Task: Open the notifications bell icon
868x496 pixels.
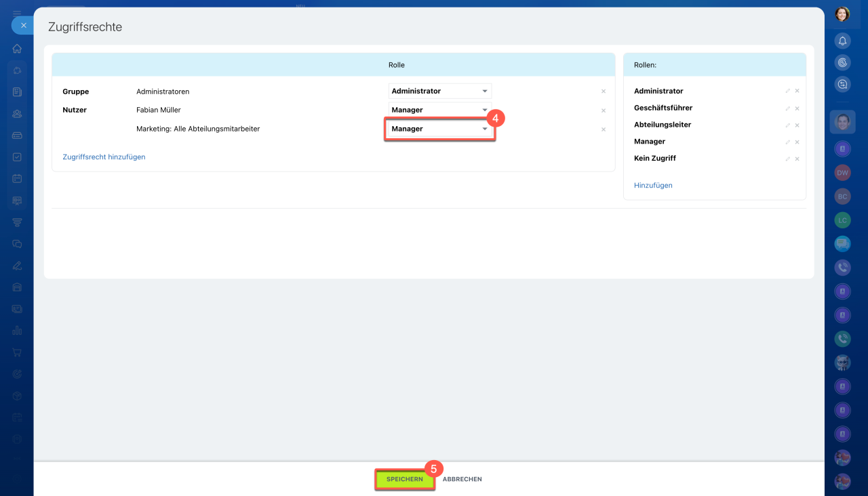Action: 842,41
